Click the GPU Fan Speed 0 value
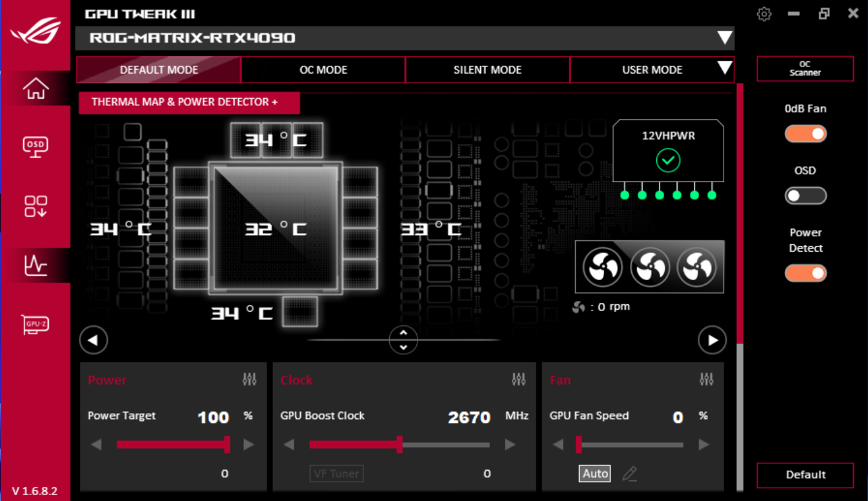 tap(678, 417)
